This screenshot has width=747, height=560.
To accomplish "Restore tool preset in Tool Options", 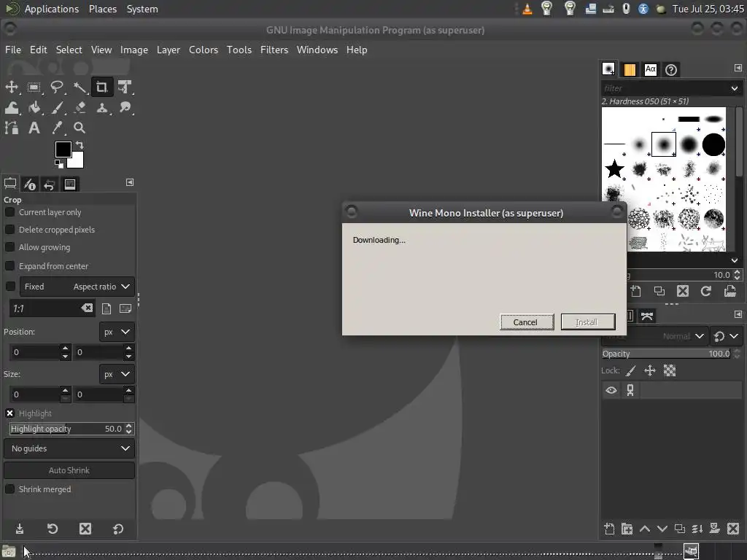I will click(53, 529).
